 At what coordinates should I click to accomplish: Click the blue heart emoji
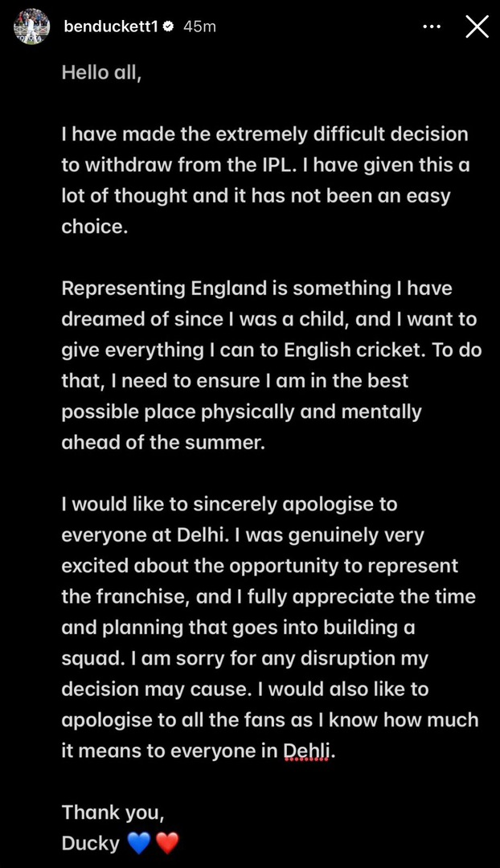tap(138, 843)
